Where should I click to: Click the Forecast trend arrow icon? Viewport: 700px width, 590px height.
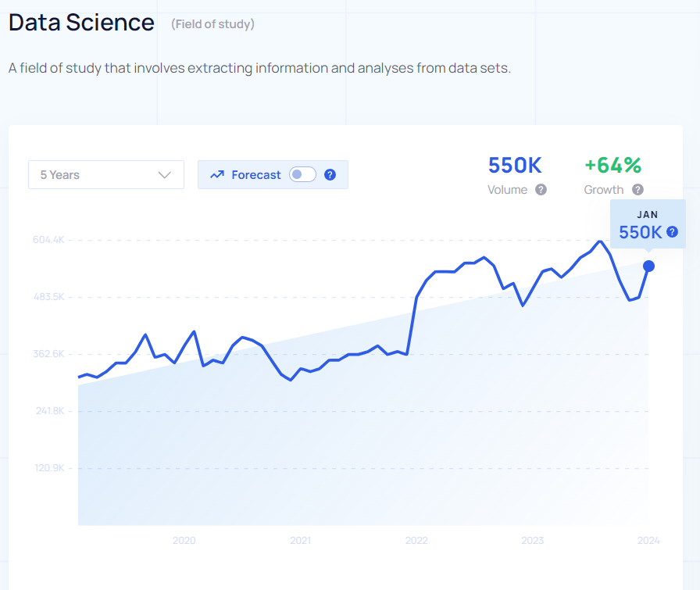tap(217, 174)
